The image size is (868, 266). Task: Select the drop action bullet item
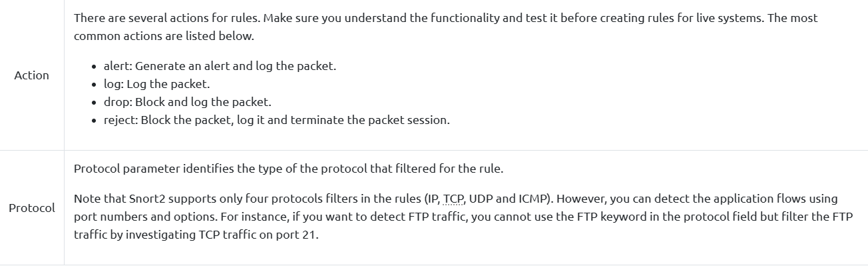pyautogui.click(x=188, y=102)
